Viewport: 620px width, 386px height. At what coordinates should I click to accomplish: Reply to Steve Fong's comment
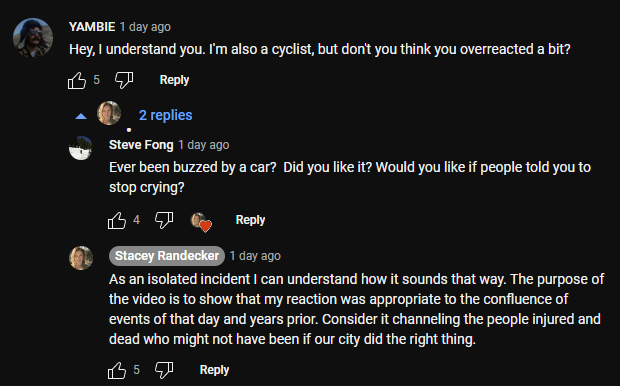pos(250,220)
